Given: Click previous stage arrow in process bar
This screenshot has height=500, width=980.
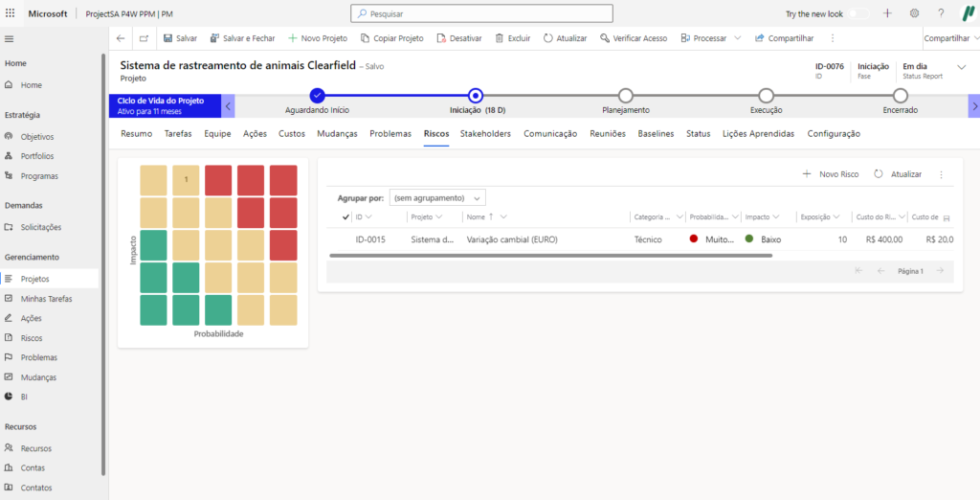Looking at the screenshot, I should [x=229, y=105].
